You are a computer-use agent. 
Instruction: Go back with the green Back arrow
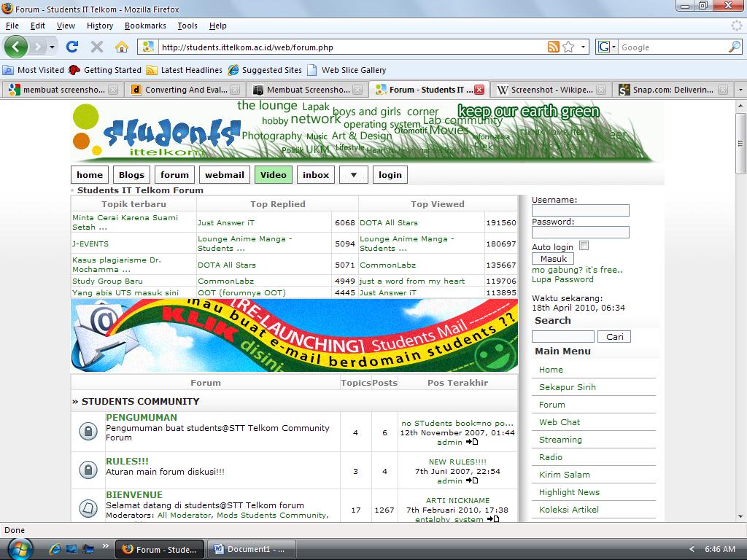point(16,47)
